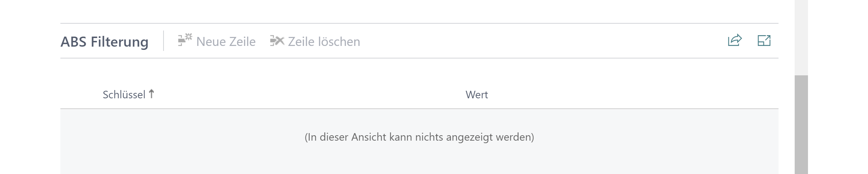This screenshot has height=174, width=868.
Task: Click the Neue Zeile icon
Action: (185, 41)
